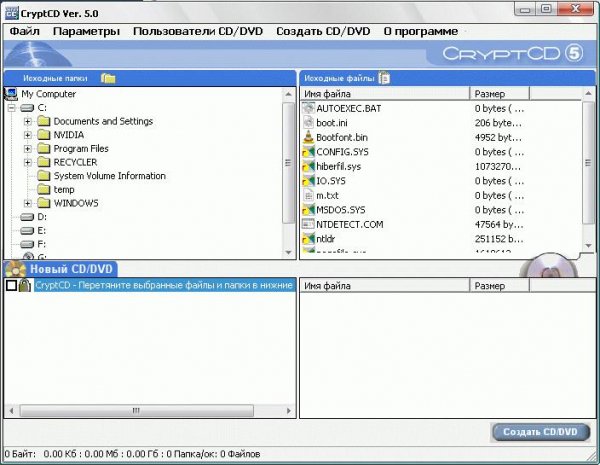Click the NVIDIA folder icon
The image size is (600, 465).
pos(44,135)
